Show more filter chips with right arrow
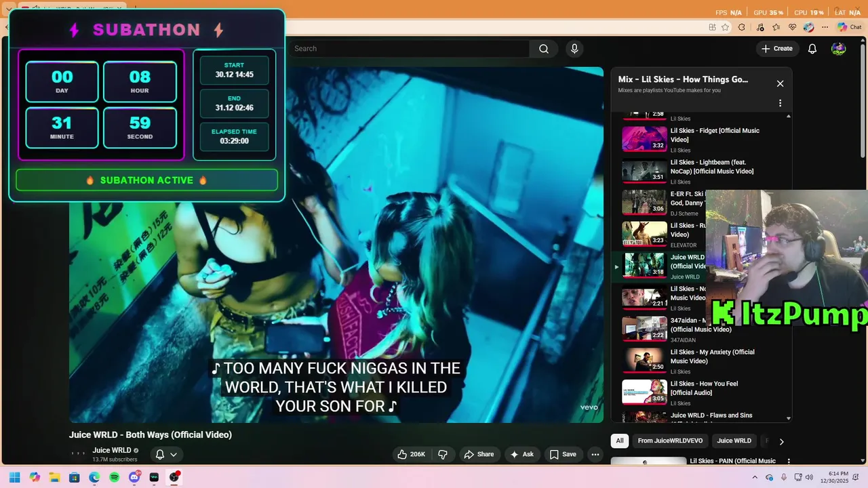This screenshot has width=868, height=488. [x=781, y=441]
